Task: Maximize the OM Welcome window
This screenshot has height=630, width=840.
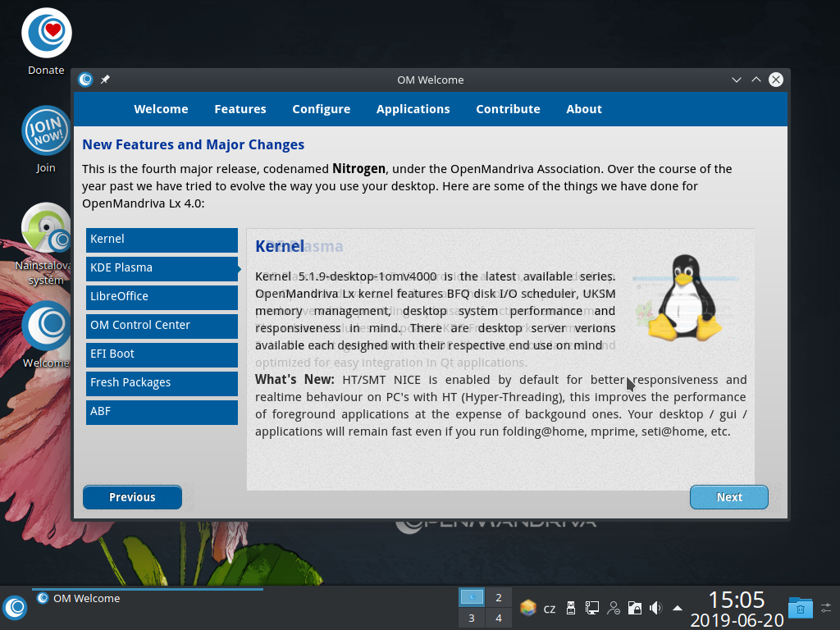Action: coord(756,80)
